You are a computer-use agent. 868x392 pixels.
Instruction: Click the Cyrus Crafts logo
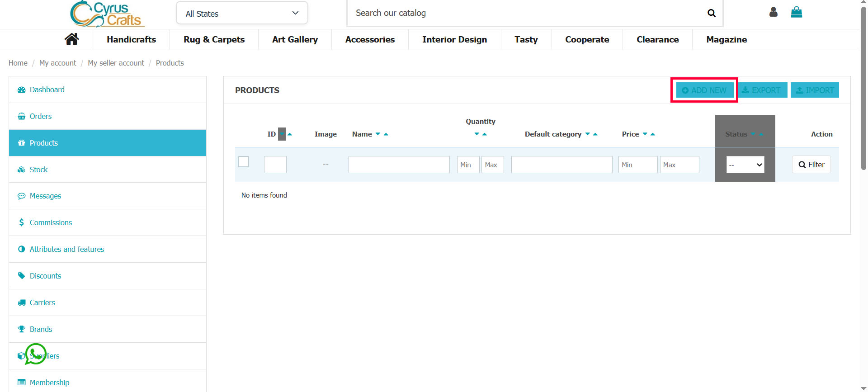(x=107, y=14)
